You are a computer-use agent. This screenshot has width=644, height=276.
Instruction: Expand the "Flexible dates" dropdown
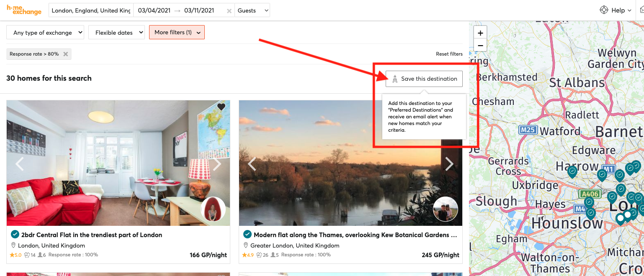tap(116, 32)
